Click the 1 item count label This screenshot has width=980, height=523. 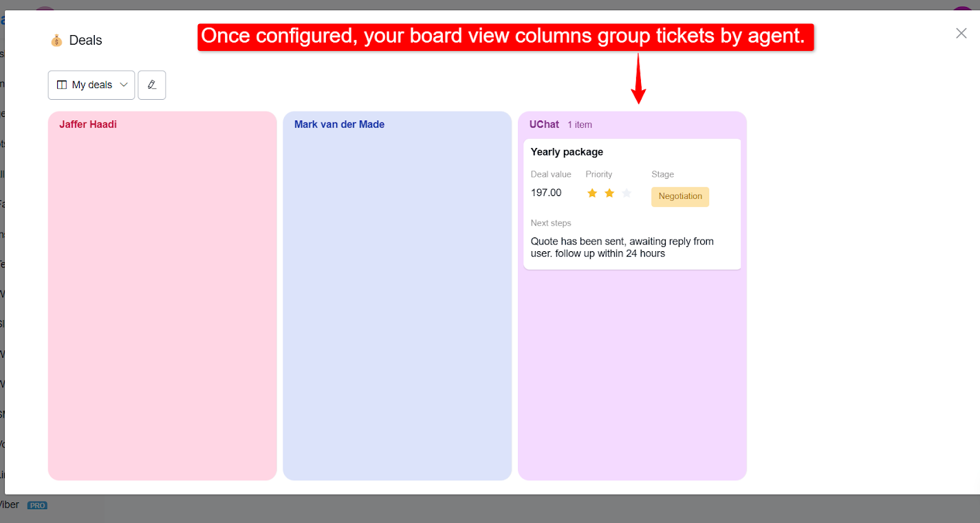[580, 125]
